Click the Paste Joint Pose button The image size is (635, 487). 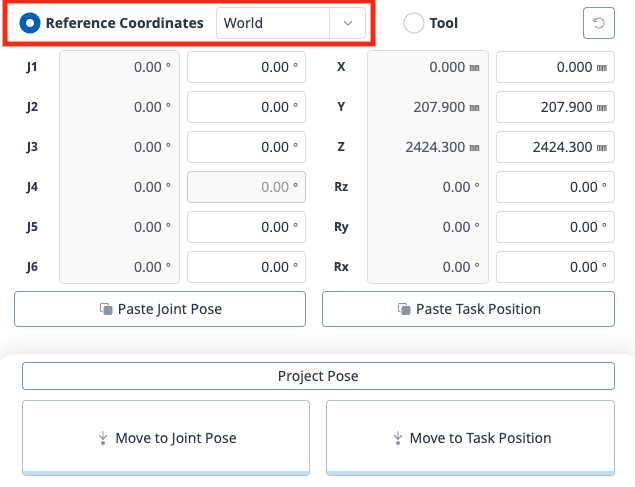160,309
